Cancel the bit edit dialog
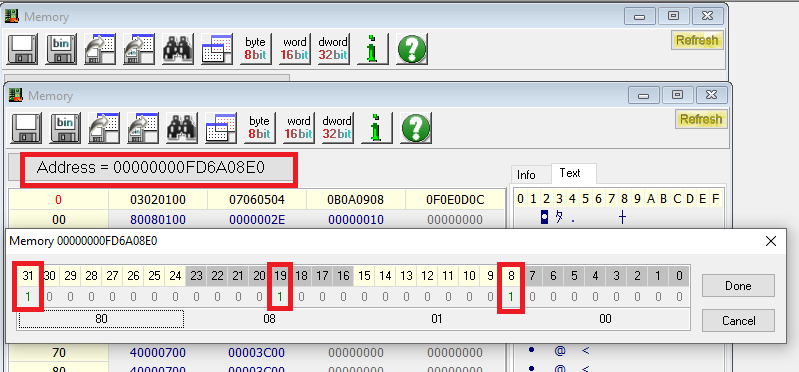799x372 pixels. pyautogui.click(x=738, y=321)
